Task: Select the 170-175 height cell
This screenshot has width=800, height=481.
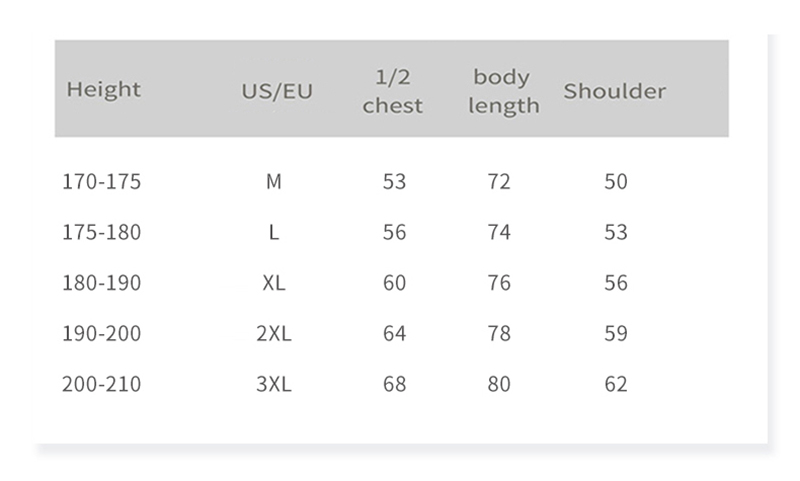Action: click(102, 182)
